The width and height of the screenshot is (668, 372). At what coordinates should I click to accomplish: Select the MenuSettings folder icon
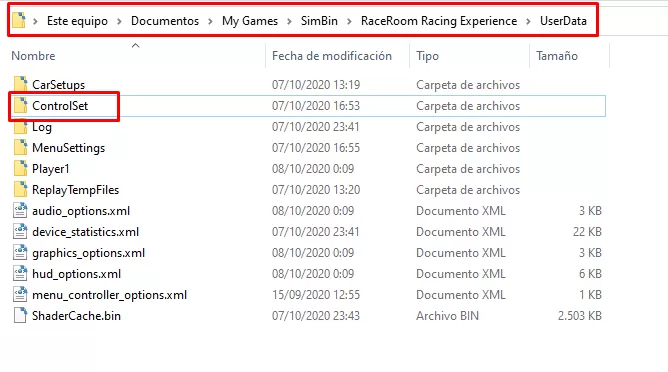point(20,147)
